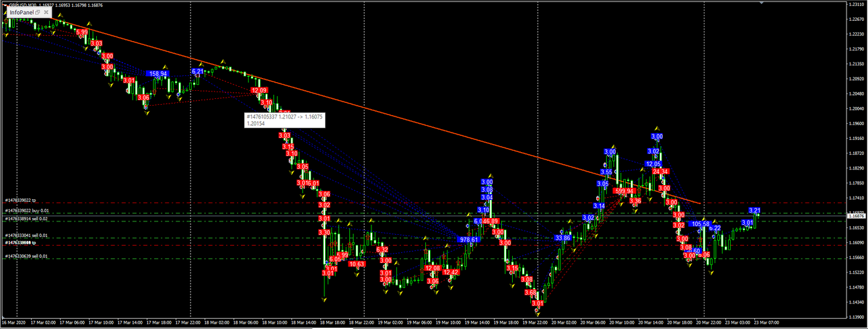The width and height of the screenshot is (868, 329).
Task: Select the InfoPanel label
Action: [22, 13]
